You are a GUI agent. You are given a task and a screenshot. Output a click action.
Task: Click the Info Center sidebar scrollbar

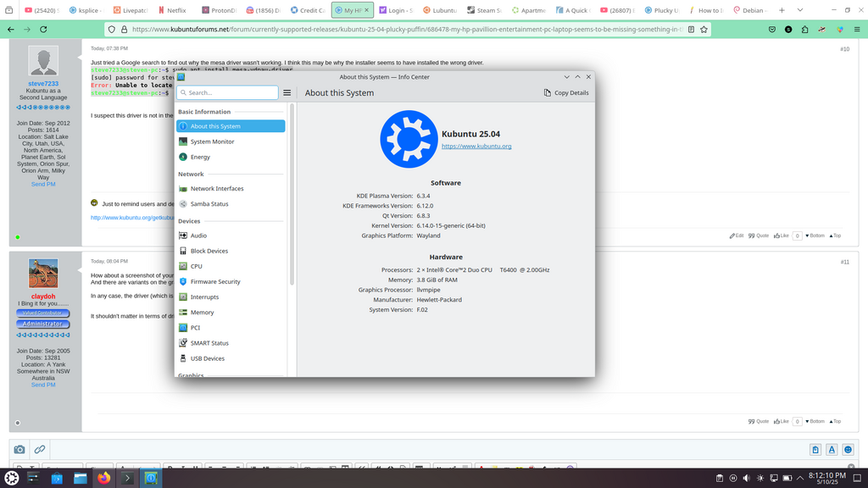coord(292,195)
